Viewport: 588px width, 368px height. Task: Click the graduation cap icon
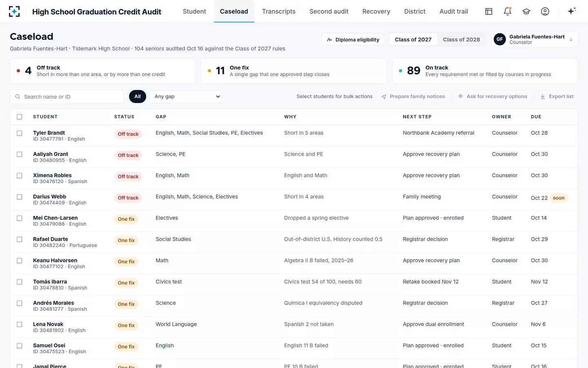tap(526, 11)
